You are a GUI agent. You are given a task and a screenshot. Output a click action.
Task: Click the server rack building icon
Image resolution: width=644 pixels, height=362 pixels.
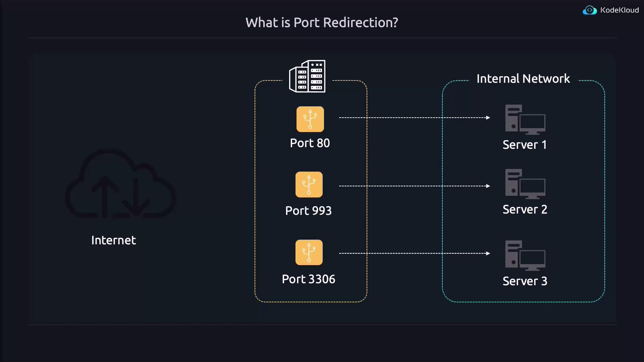click(x=307, y=76)
